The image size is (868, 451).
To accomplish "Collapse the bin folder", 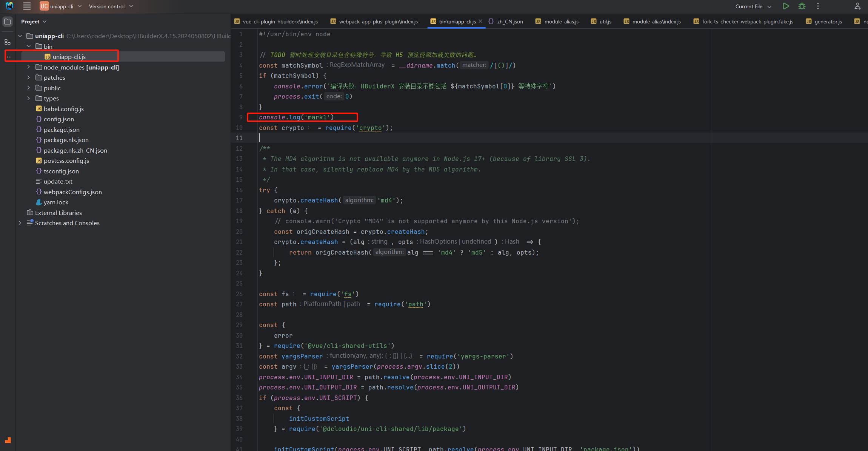I will pyautogui.click(x=29, y=46).
